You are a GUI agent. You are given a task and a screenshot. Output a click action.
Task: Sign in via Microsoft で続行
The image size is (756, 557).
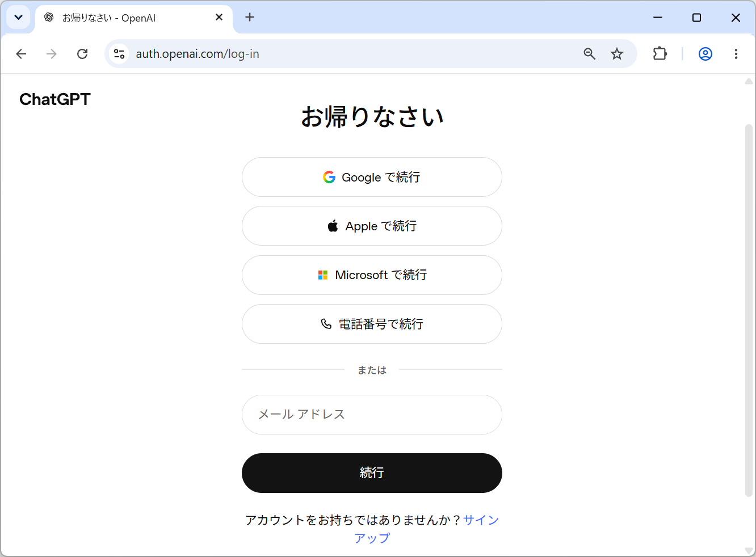[372, 275]
